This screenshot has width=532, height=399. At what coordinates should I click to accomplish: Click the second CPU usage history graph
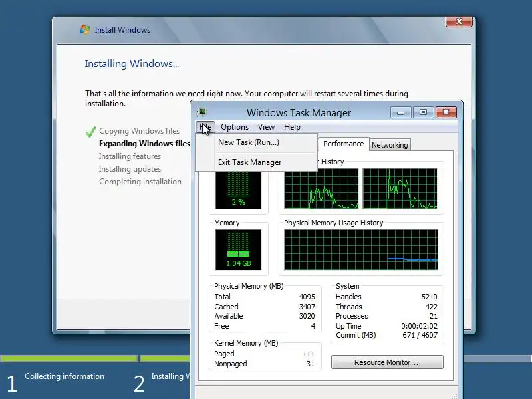[400, 189]
